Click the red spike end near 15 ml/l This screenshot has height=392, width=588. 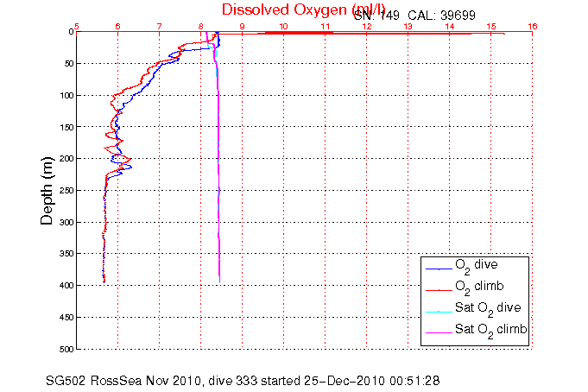point(503,34)
